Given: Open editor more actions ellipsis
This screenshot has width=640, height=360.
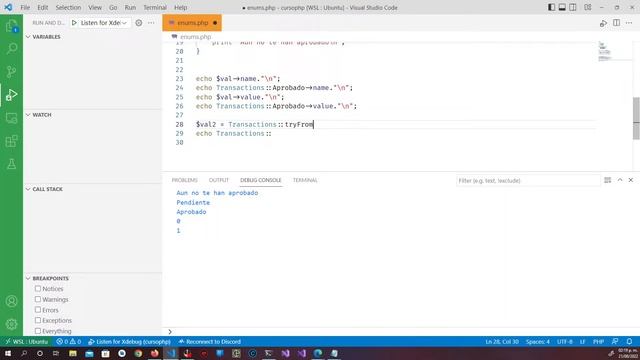Looking at the screenshot, I should [629, 23].
